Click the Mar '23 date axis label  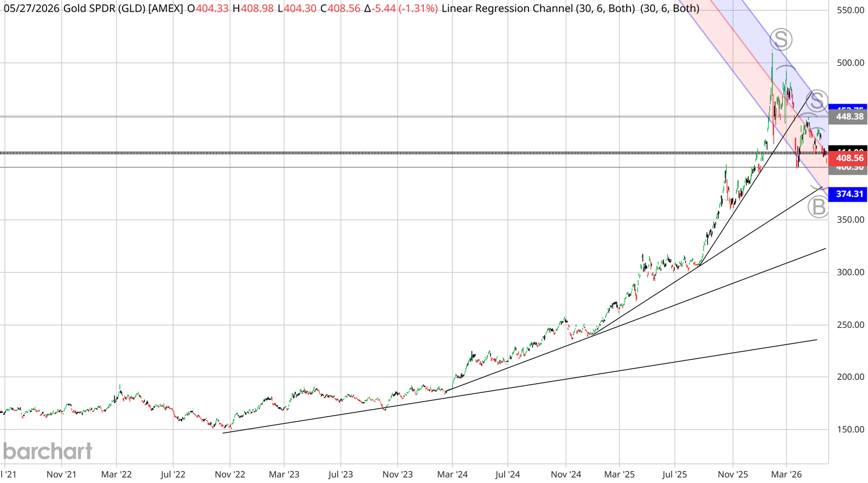point(284,474)
